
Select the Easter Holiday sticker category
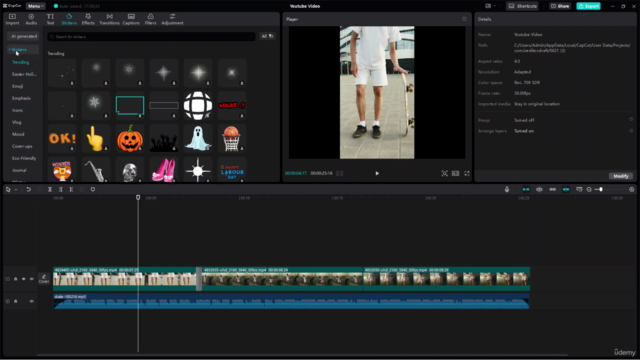[x=24, y=74]
